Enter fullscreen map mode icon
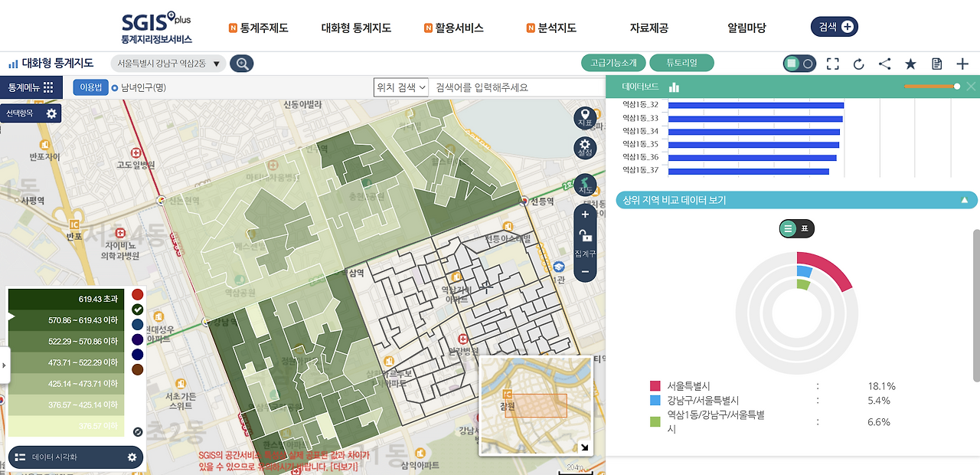The image size is (980, 475). 833,64
